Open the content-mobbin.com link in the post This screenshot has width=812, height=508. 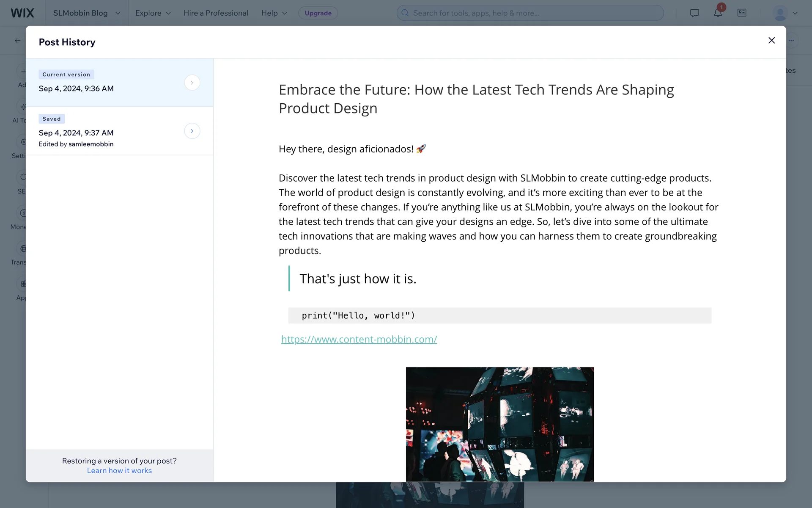359,339
